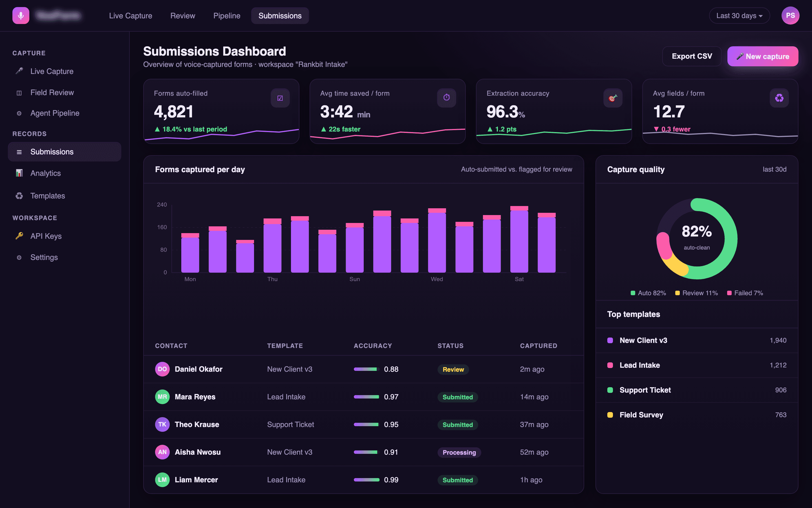Click the microphone logo icon
The image size is (812, 508).
[21, 16]
